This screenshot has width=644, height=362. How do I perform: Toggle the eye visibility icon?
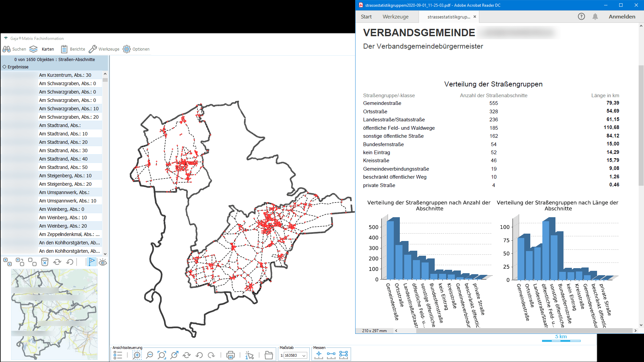[103, 262]
